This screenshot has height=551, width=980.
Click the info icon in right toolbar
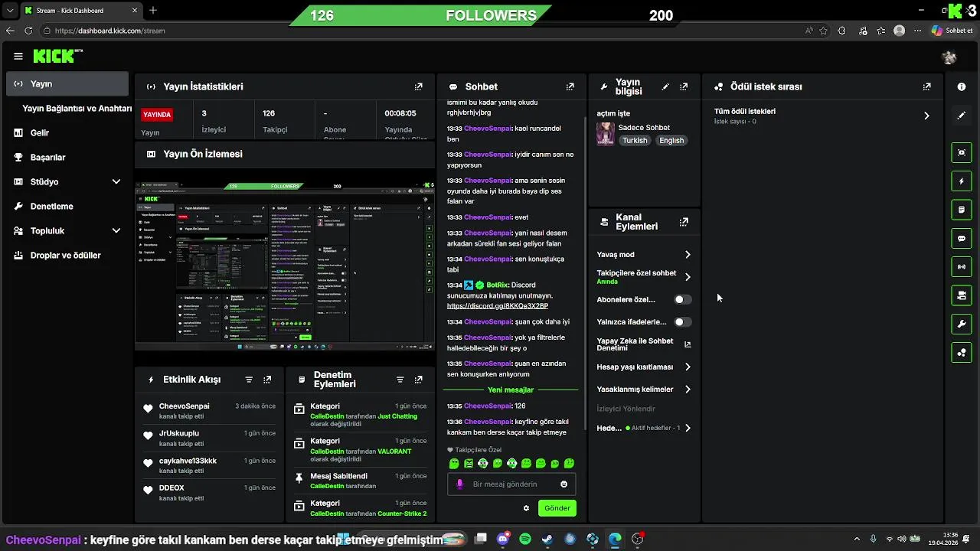tap(962, 87)
